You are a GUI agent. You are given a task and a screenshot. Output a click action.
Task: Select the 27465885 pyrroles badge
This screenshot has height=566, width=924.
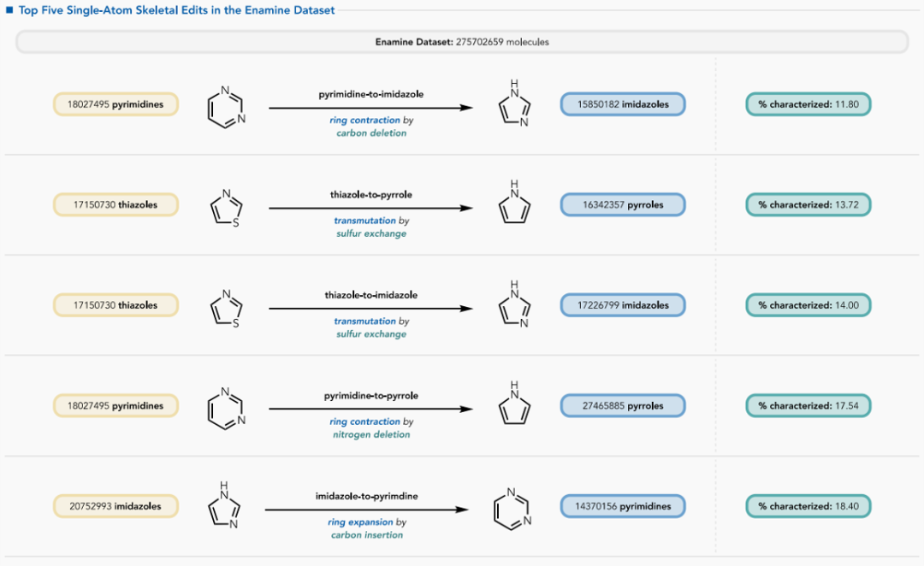[623, 406]
